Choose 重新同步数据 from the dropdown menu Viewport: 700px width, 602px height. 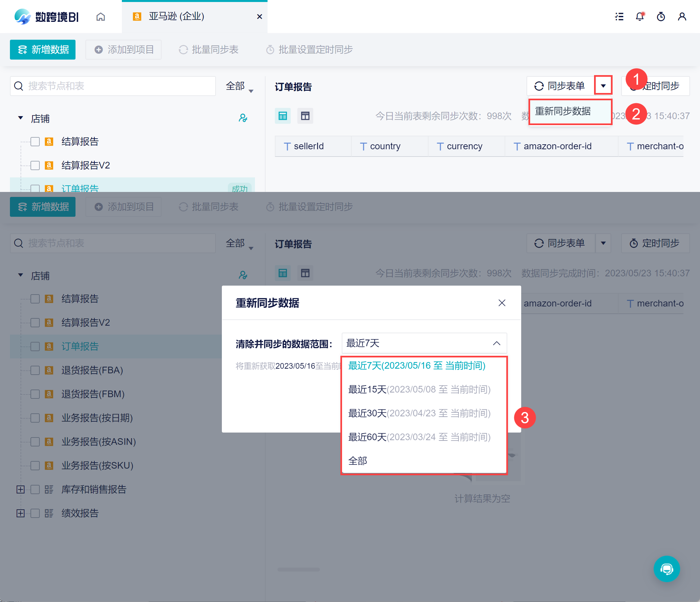pos(563,111)
